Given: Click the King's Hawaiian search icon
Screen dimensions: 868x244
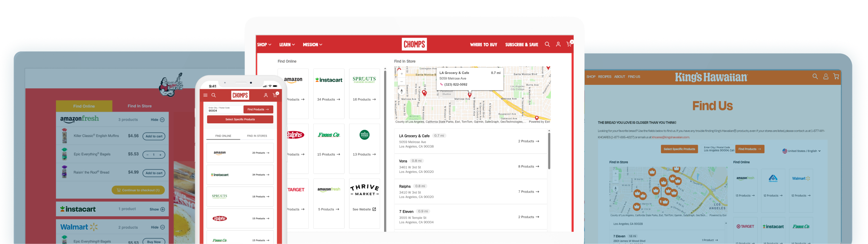Looking at the screenshot, I should coord(815,77).
